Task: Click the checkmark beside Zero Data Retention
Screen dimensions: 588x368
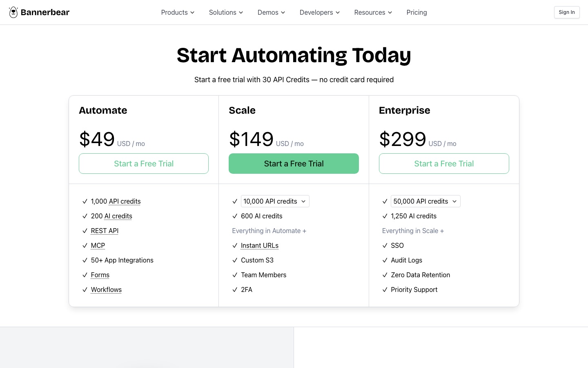Action: 385,275
